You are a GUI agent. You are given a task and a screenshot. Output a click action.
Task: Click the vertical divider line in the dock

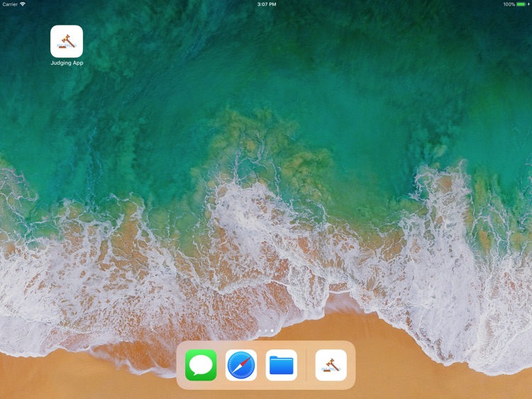tap(306, 365)
